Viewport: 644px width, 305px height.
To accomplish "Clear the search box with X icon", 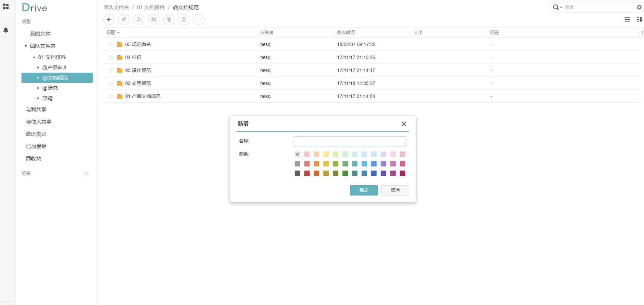I will (x=639, y=7).
